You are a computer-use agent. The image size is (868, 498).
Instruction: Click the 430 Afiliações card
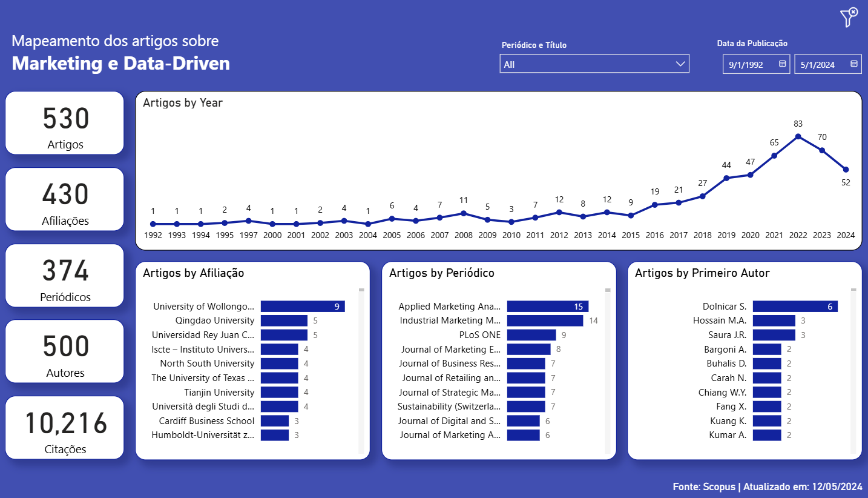pos(64,199)
